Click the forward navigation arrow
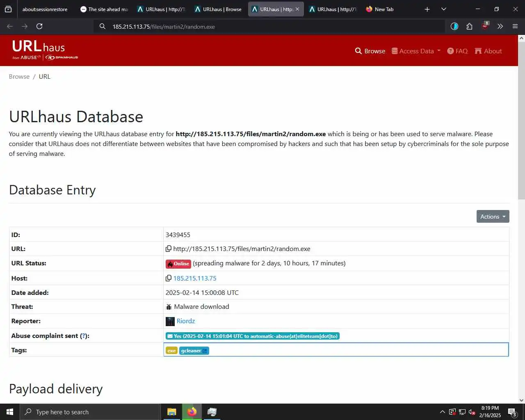This screenshot has width=525, height=420. [x=25, y=26]
